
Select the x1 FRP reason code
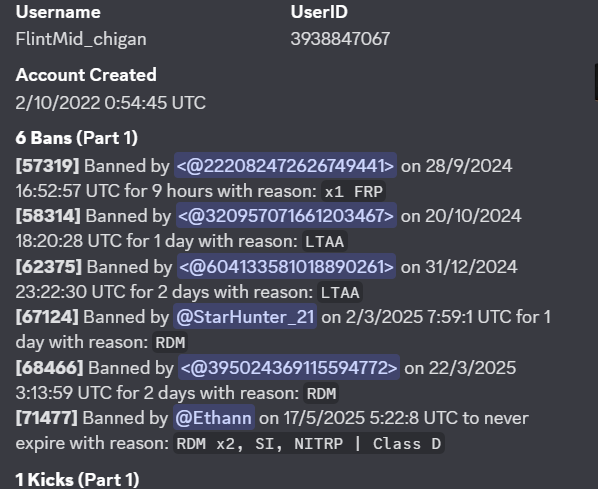tap(353, 191)
